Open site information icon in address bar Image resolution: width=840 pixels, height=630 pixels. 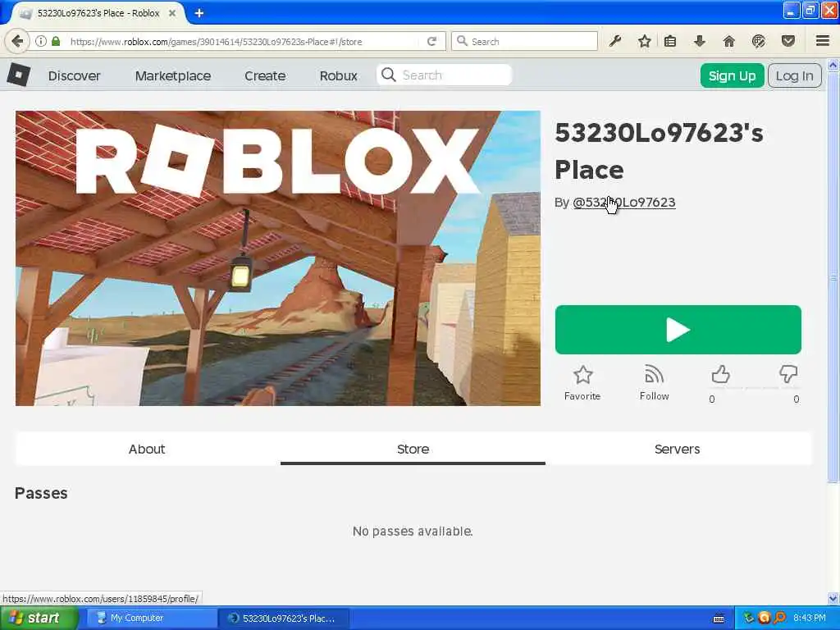(41, 41)
